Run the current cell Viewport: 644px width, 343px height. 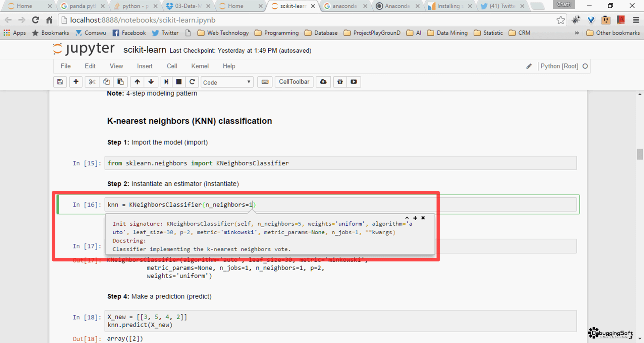click(166, 82)
